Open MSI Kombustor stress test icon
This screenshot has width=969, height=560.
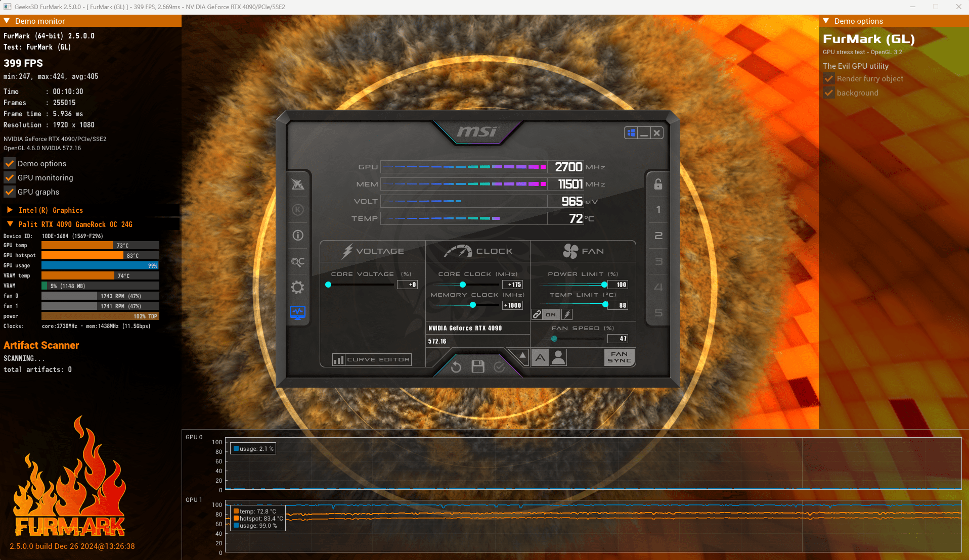coord(298,210)
